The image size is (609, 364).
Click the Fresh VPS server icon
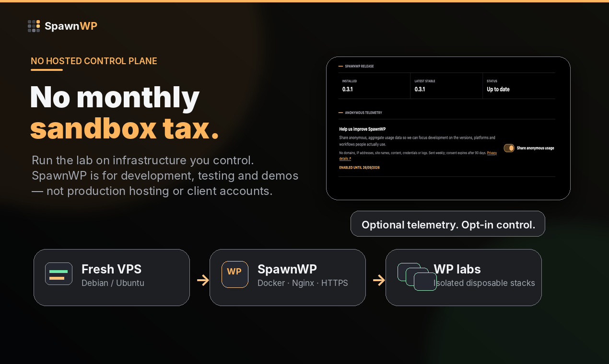[59, 274]
